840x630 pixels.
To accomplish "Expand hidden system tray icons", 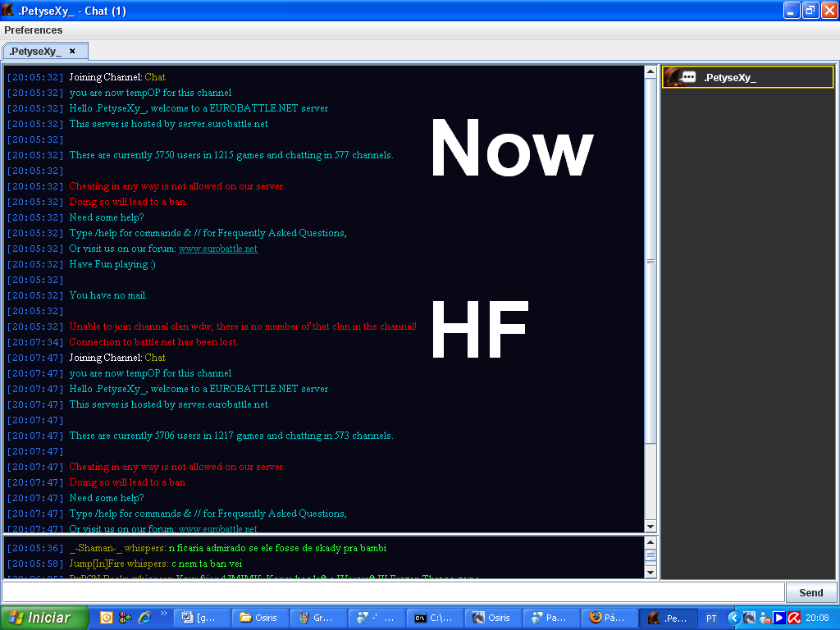I will [x=734, y=619].
